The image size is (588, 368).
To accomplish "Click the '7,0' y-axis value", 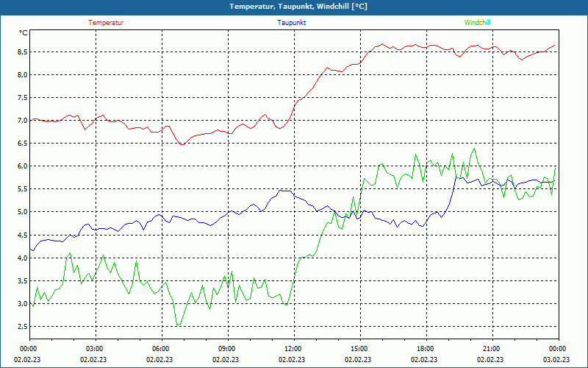I will [23, 121].
